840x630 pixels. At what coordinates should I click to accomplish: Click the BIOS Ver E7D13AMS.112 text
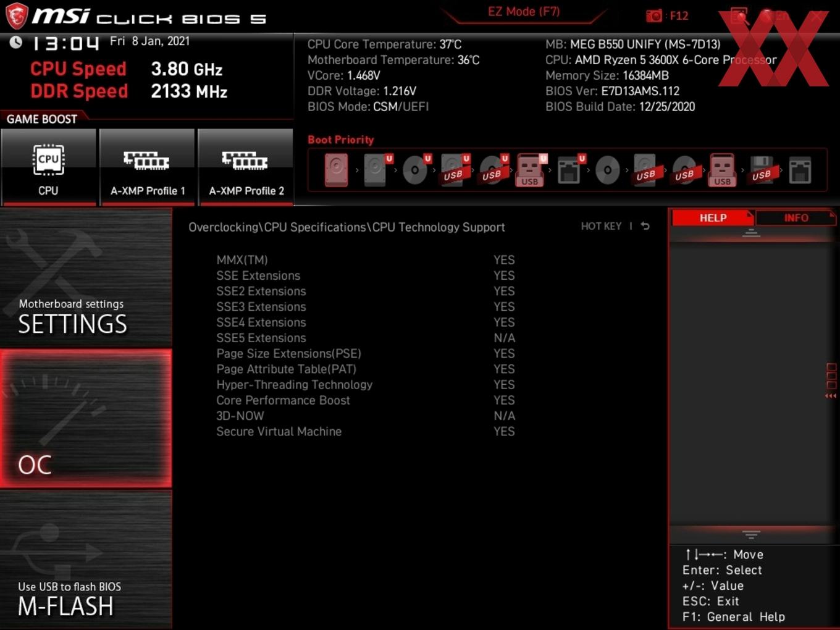pos(612,91)
